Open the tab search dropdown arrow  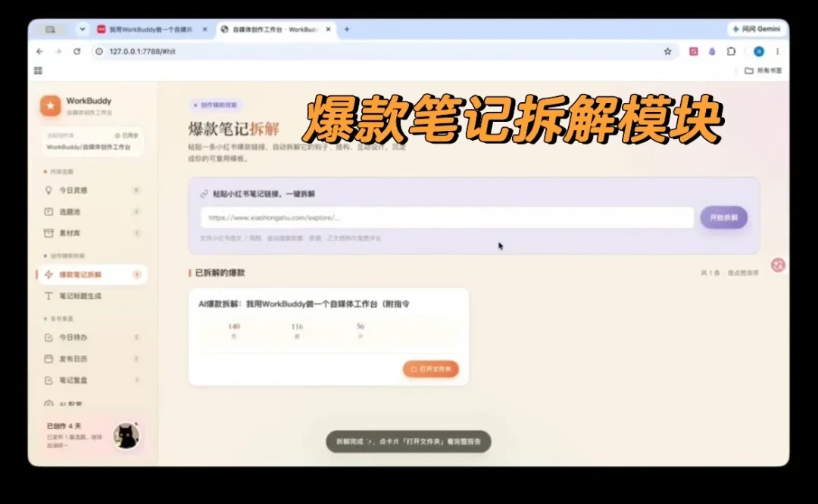tap(82, 30)
